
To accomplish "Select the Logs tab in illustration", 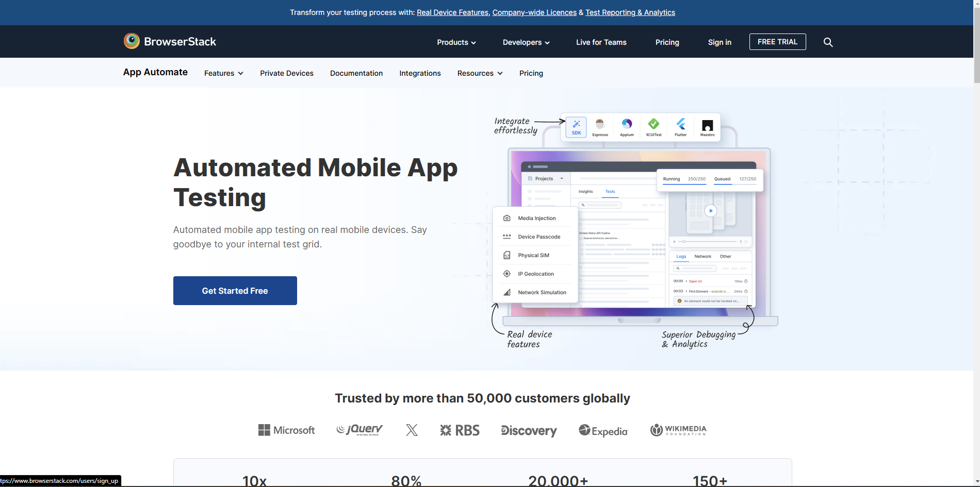I will point(681,257).
